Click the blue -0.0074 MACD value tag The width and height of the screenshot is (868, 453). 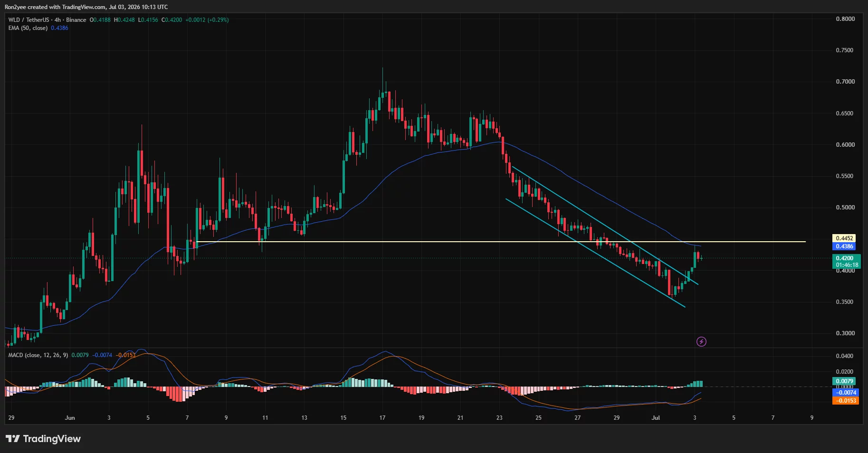click(846, 393)
